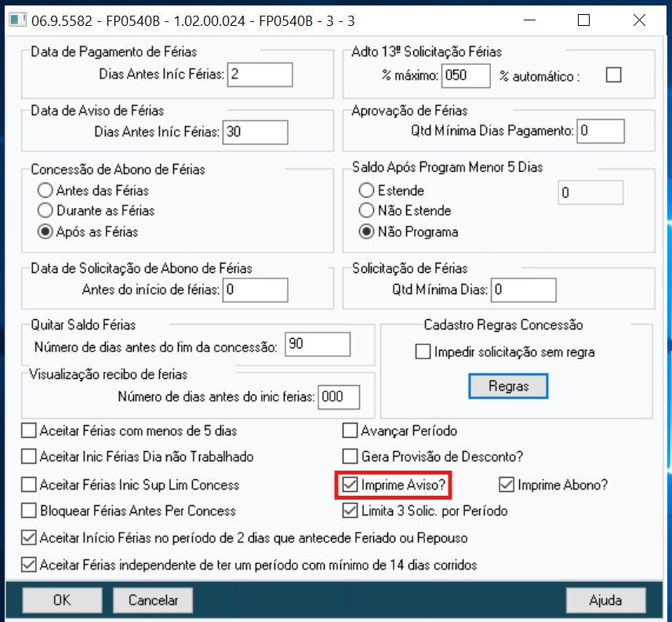Image resolution: width=672 pixels, height=622 pixels.
Task: Maximize the FP0540B window
Action: tap(583, 20)
